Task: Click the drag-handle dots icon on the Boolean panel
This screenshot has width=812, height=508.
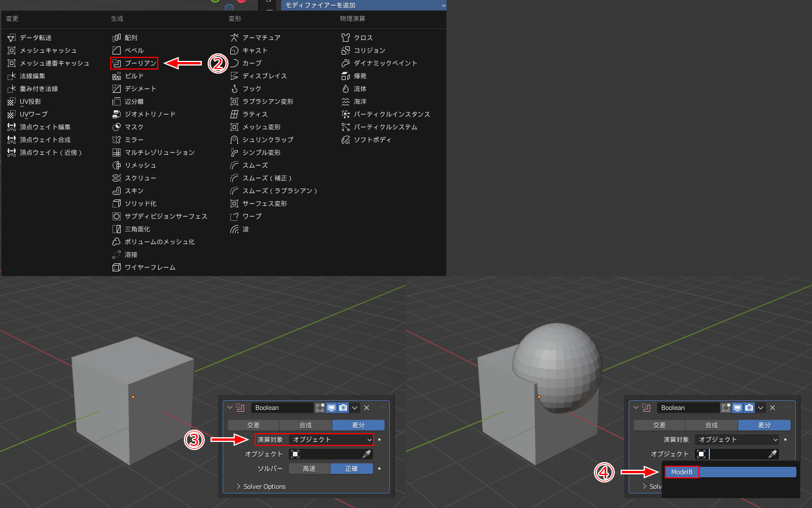Action: point(383,408)
